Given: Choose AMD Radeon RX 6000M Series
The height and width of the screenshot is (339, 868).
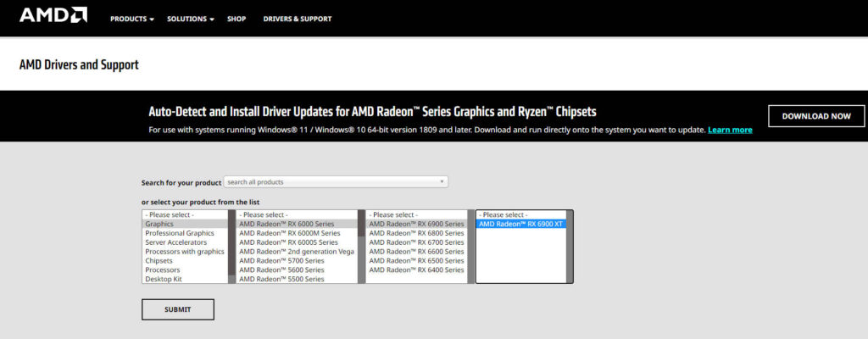Looking at the screenshot, I should (297, 233).
